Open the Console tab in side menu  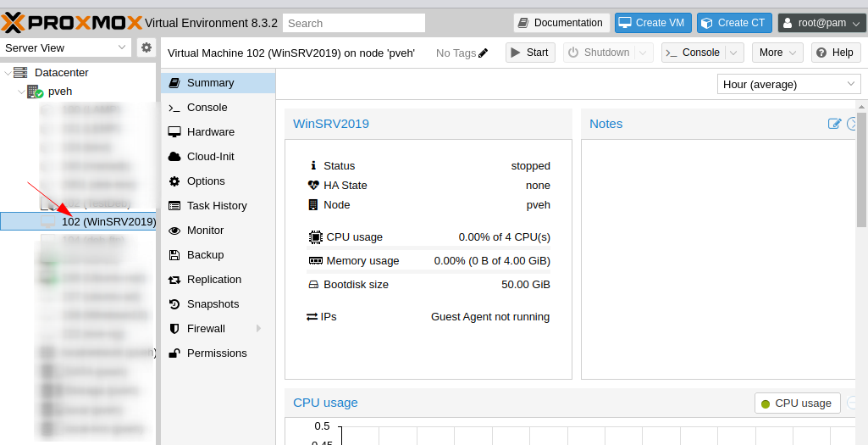[218, 108]
